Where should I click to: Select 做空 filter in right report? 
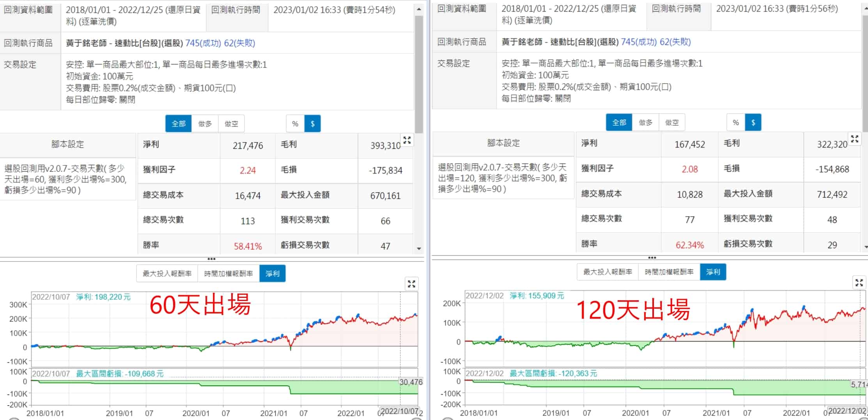click(x=671, y=123)
